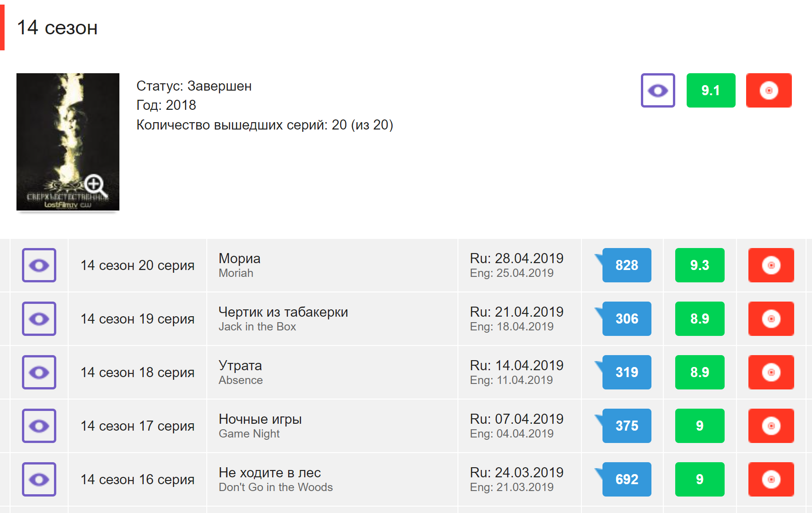This screenshot has width=812, height=513.
Task: Click the season rating 9.1 badge
Action: pos(710,90)
